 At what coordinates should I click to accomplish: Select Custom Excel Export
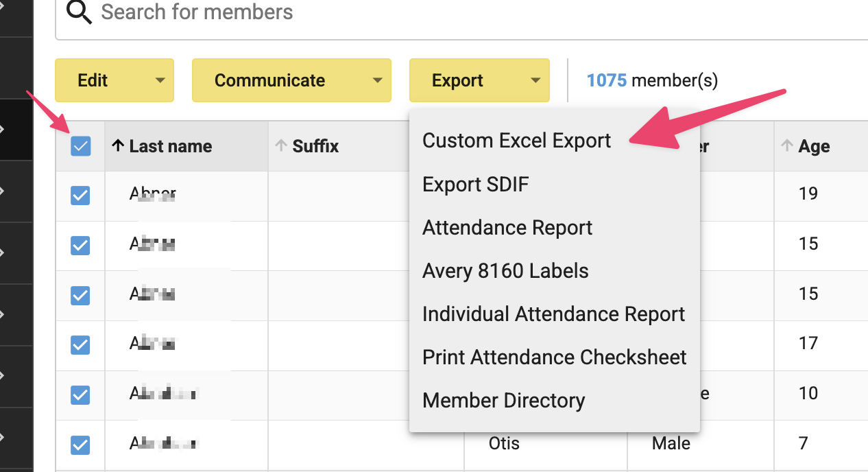click(x=516, y=141)
